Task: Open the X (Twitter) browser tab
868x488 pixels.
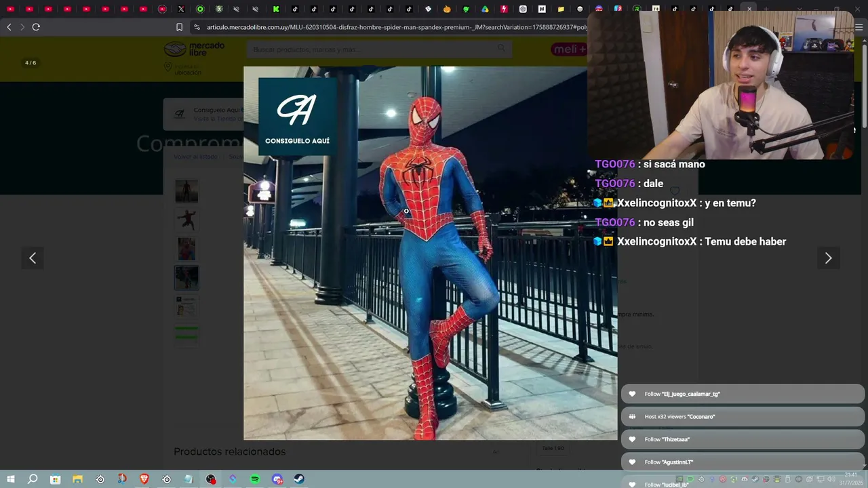Action: tap(181, 9)
